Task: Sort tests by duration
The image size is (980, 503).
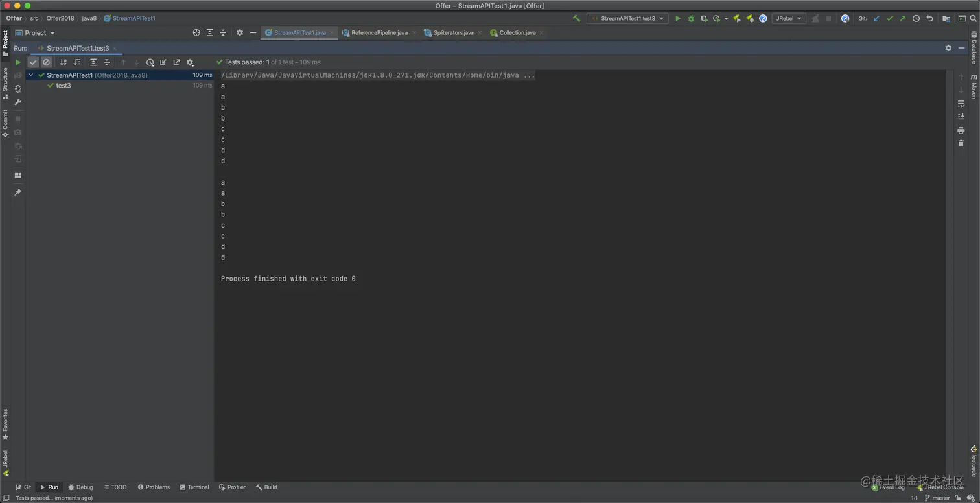Action: pyautogui.click(x=77, y=62)
